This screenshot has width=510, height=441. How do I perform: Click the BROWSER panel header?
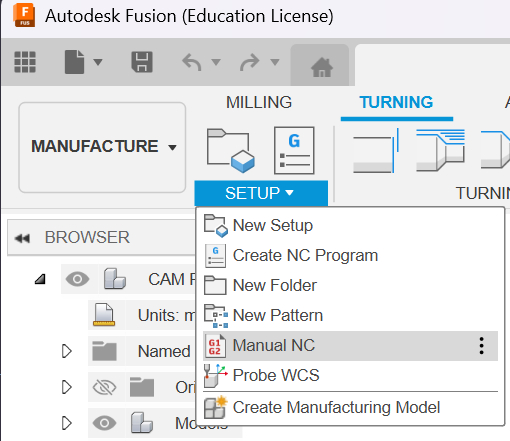coord(101,237)
